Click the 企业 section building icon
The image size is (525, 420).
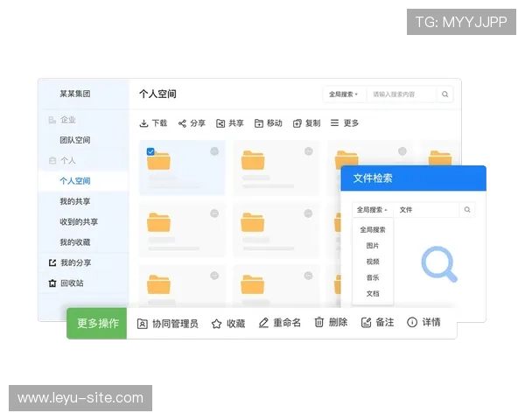point(52,120)
